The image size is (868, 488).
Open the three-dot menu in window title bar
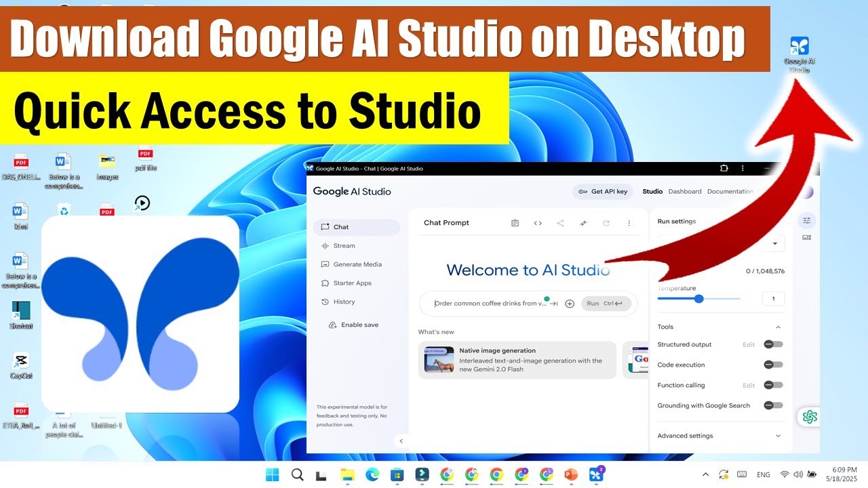(x=743, y=169)
